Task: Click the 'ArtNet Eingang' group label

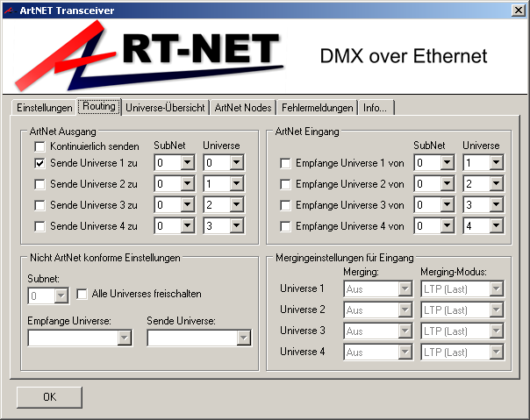Action: click(x=307, y=132)
